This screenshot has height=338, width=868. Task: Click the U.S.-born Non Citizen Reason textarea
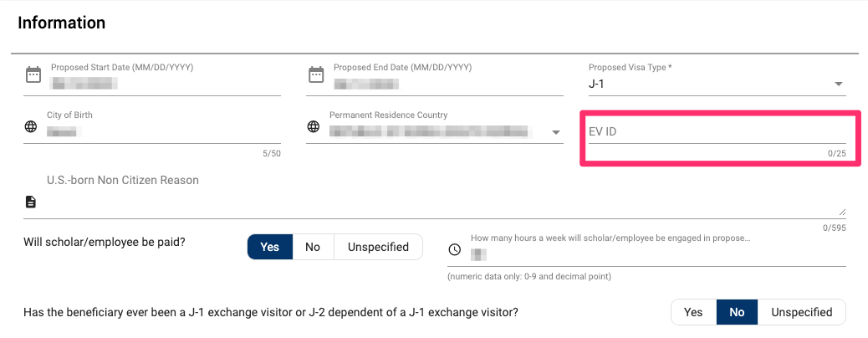click(435, 201)
